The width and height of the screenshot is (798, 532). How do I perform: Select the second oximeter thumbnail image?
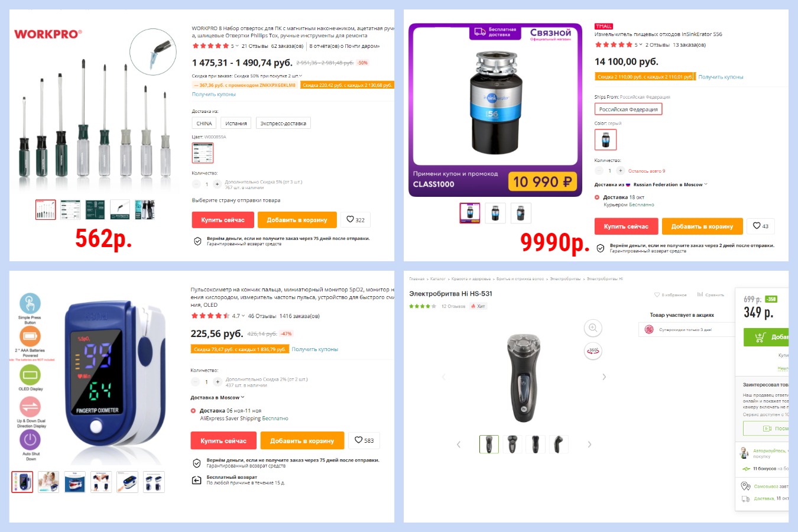[x=48, y=482]
